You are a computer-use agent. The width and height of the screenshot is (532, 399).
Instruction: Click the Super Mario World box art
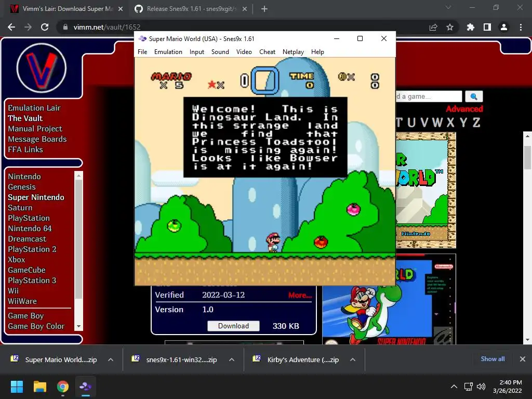pyautogui.click(x=389, y=299)
